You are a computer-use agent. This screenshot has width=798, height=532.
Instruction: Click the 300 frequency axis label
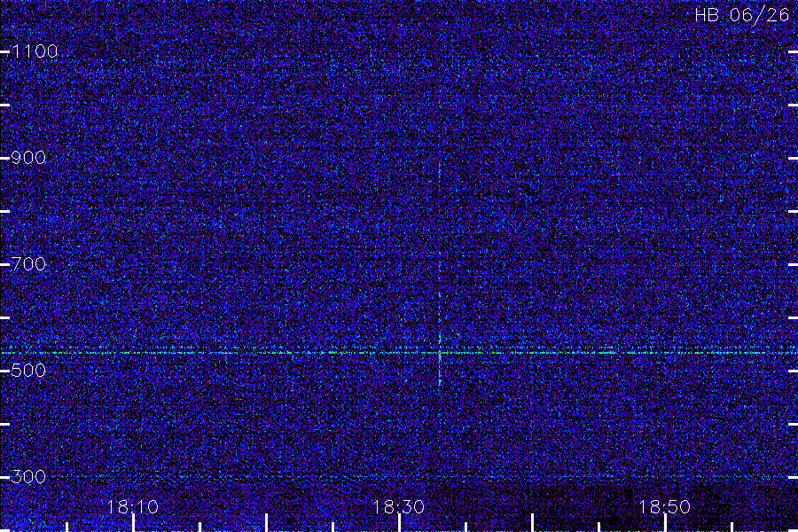click(x=28, y=477)
